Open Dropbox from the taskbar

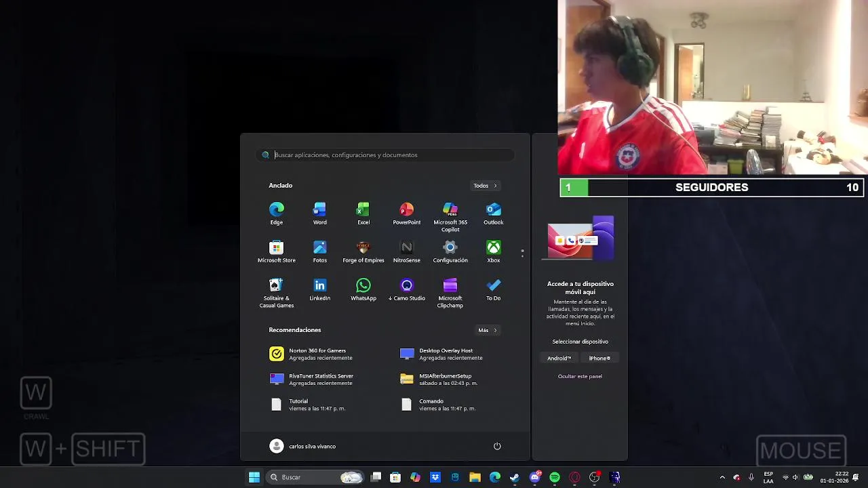pyautogui.click(x=435, y=477)
